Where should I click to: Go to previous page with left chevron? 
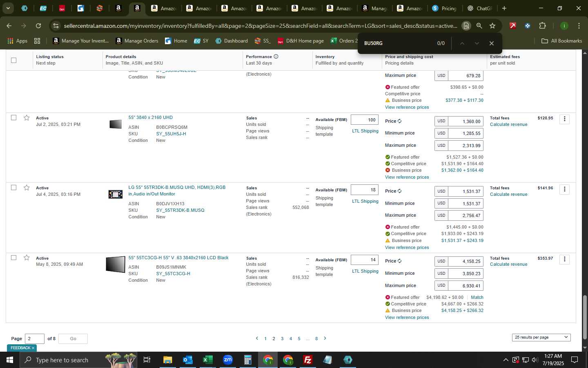[x=257, y=338]
